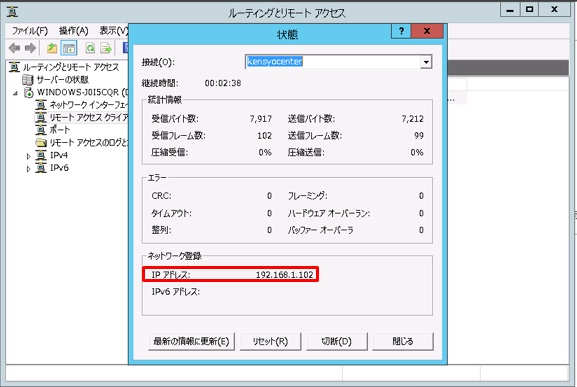Expand the IPv6 tree node

pyautogui.click(x=28, y=169)
